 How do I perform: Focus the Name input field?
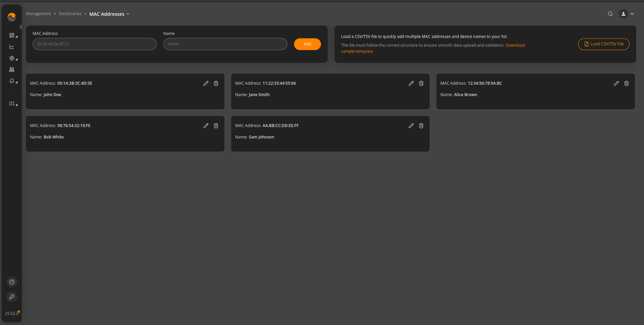(x=225, y=44)
